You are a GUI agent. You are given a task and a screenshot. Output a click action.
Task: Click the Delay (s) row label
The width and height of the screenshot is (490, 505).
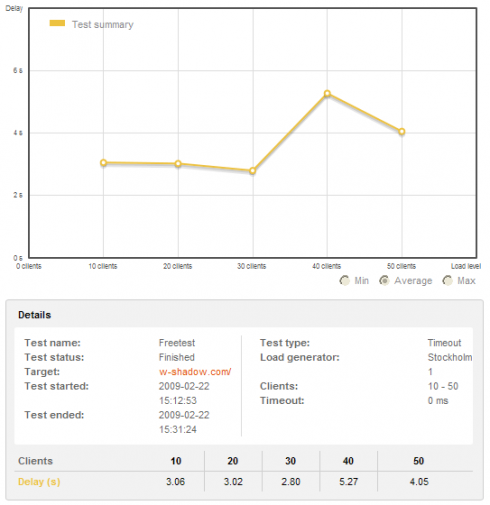[x=39, y=482]
